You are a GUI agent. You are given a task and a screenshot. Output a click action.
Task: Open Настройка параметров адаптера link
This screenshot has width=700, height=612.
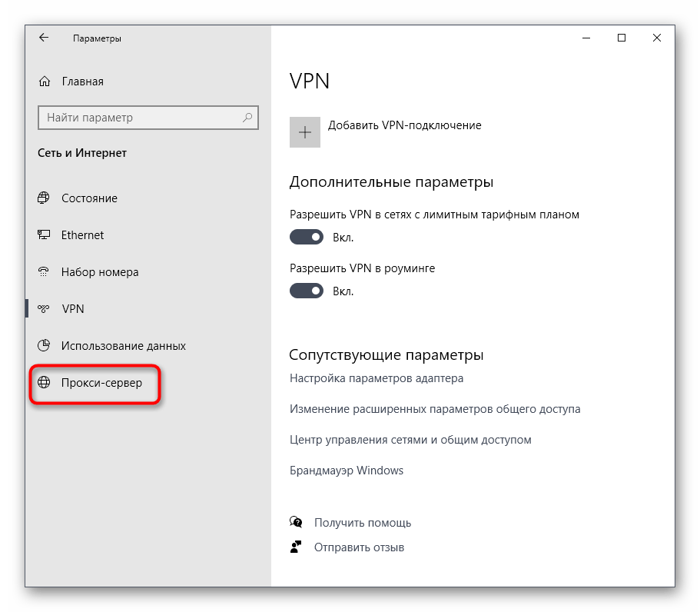click(377, 378)
